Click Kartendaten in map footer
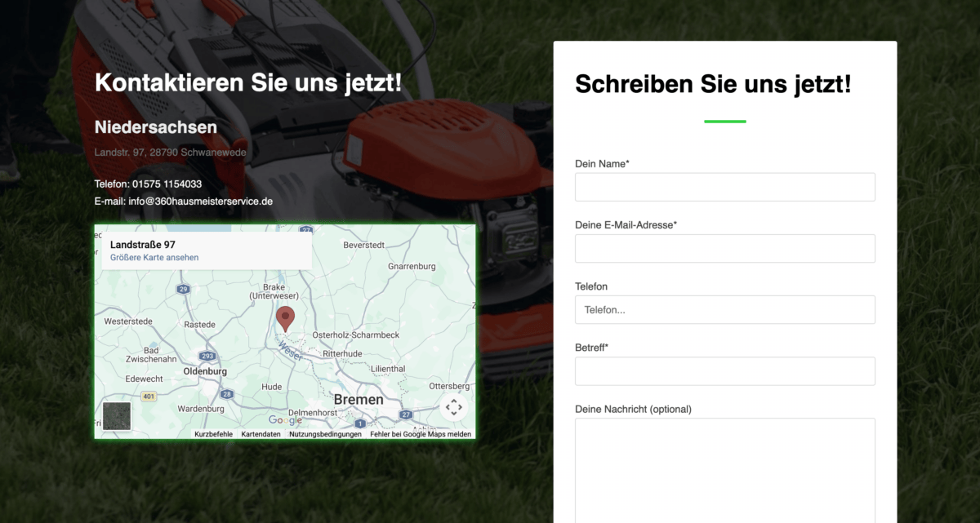 (261, 434)
